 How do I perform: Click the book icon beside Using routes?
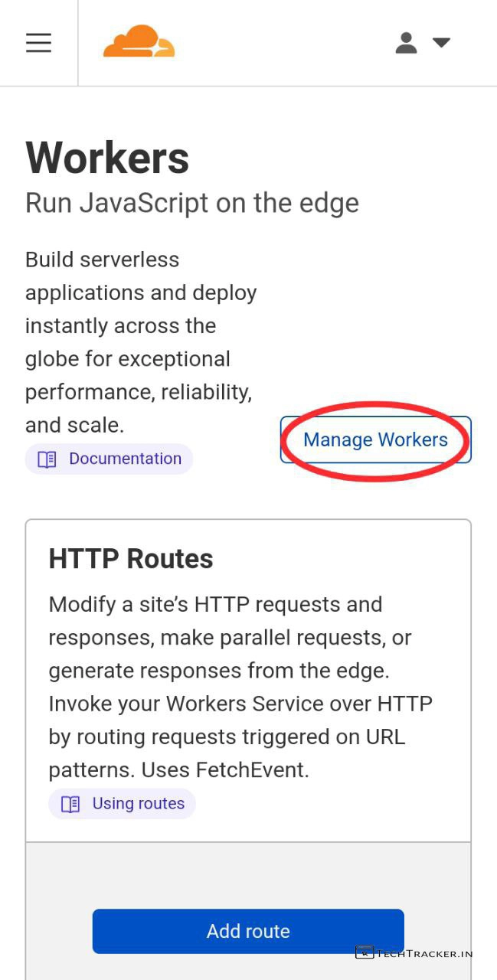(70, 804)
